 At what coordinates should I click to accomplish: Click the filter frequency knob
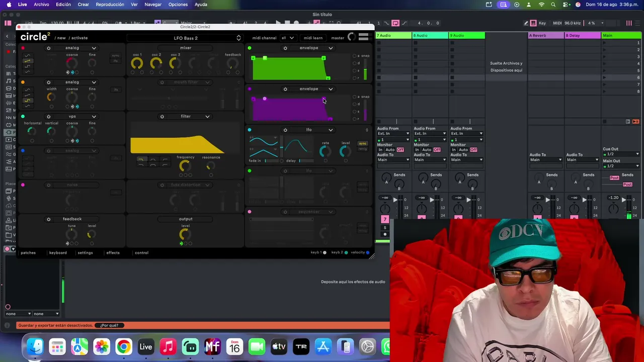[185, 165]
